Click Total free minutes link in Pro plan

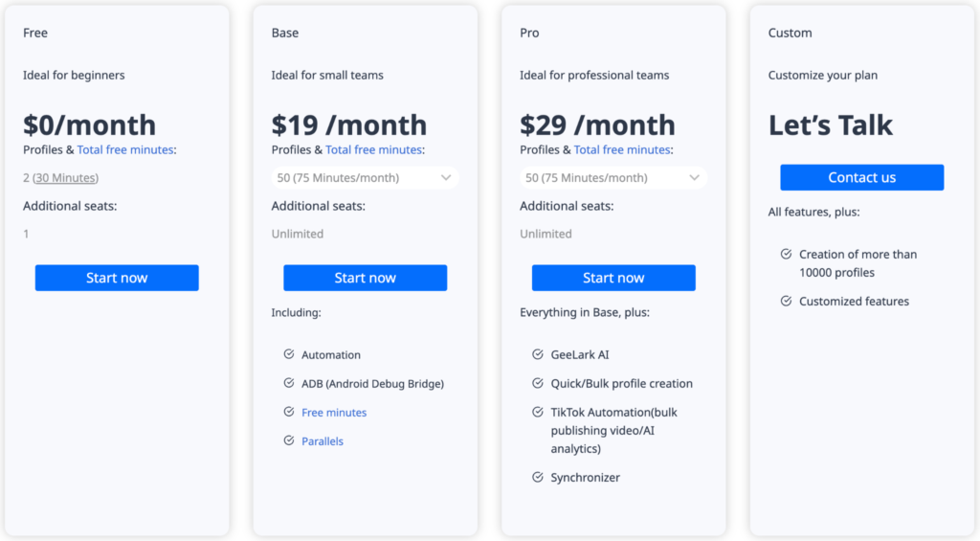(x=622, y=149)
